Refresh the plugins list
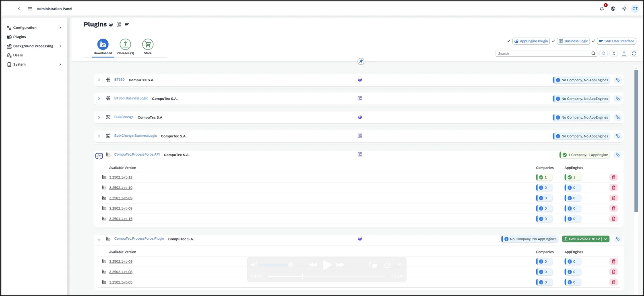The width and height of the screenshot is (644, 296). 634,53
